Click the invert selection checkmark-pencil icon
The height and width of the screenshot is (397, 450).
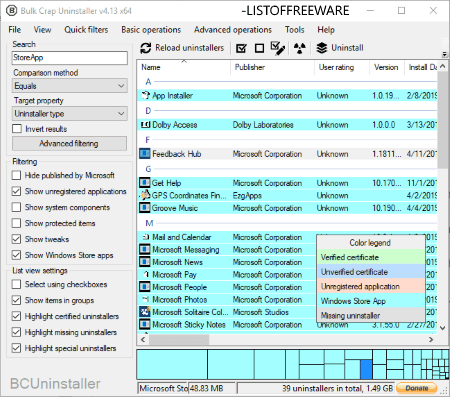pyautogui.click(x=278, y=48)
